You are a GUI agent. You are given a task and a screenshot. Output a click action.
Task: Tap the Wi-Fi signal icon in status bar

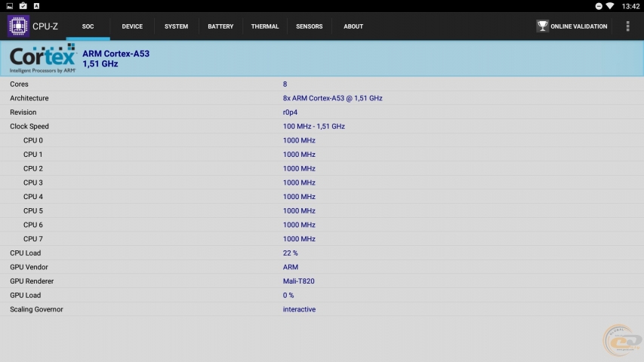[x=610, y=6]
